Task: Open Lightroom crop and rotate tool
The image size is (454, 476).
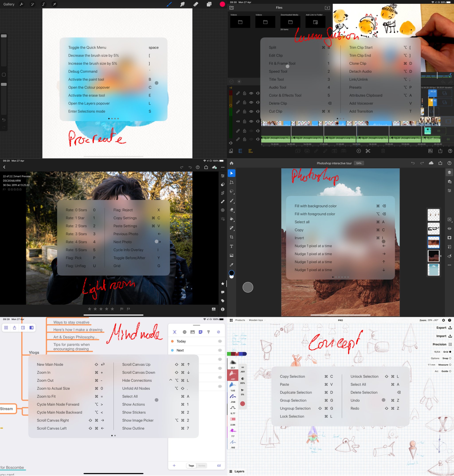Action: 223,193
